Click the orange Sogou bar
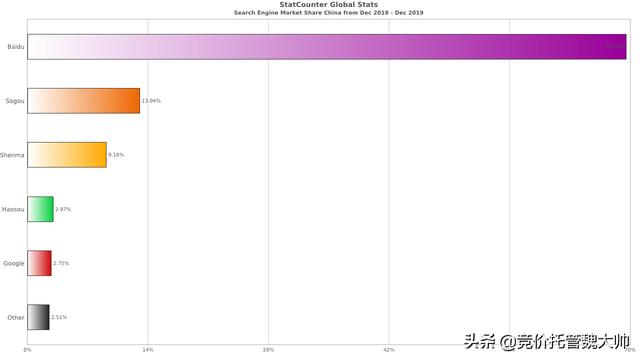Viewport: 640px width, 360px height. [84, 101]
